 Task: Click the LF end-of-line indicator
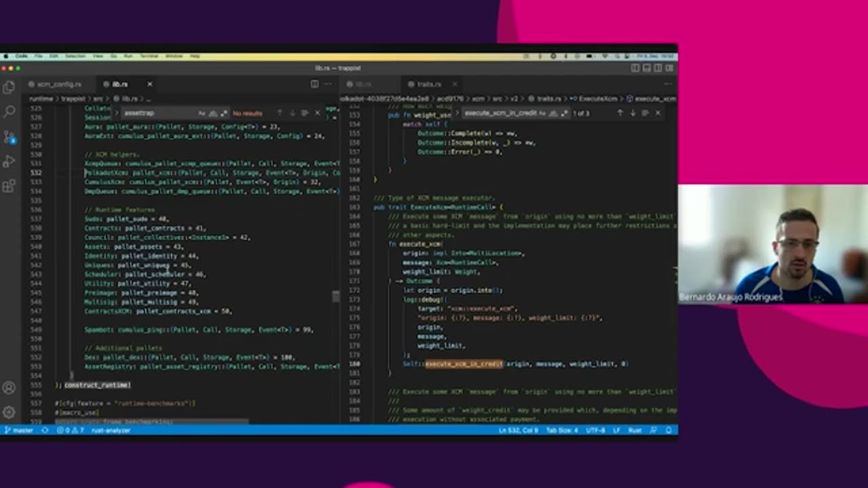(x=616, y=430)
